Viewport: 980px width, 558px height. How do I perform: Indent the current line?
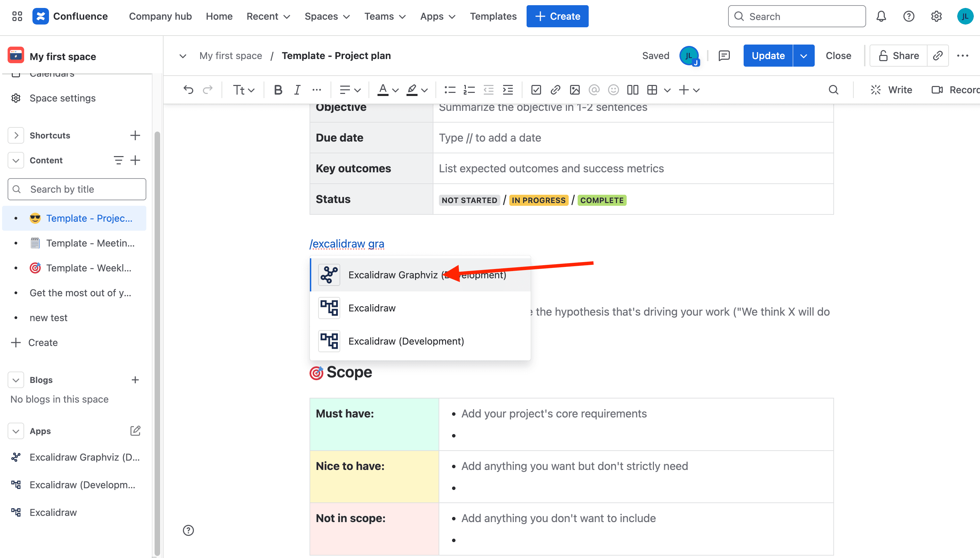coord(507,90)
